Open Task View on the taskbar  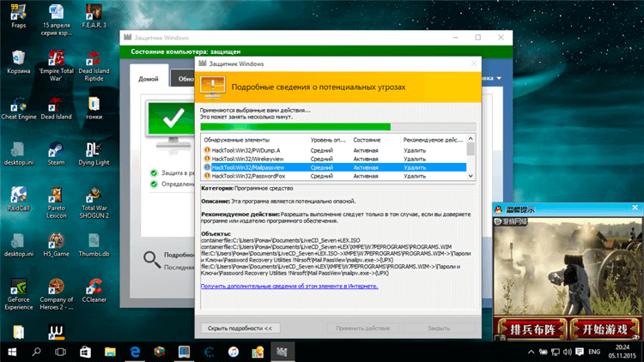click(x=60, y=352)
